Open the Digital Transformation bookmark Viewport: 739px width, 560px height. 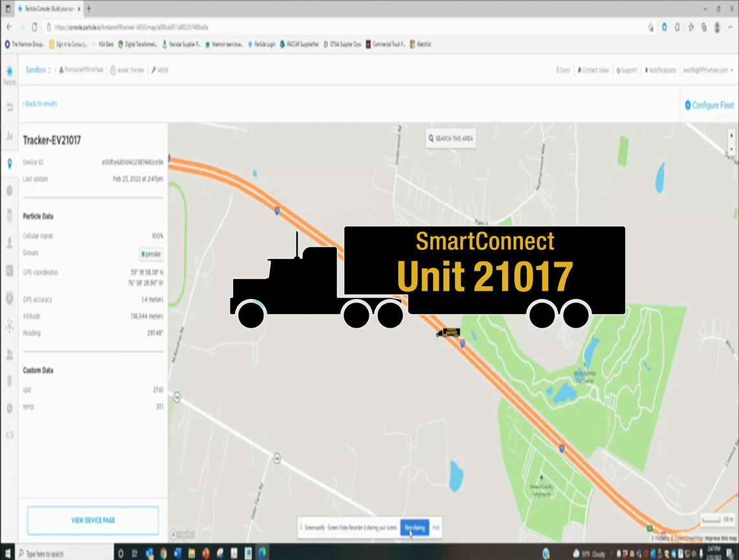pos(138,44)
